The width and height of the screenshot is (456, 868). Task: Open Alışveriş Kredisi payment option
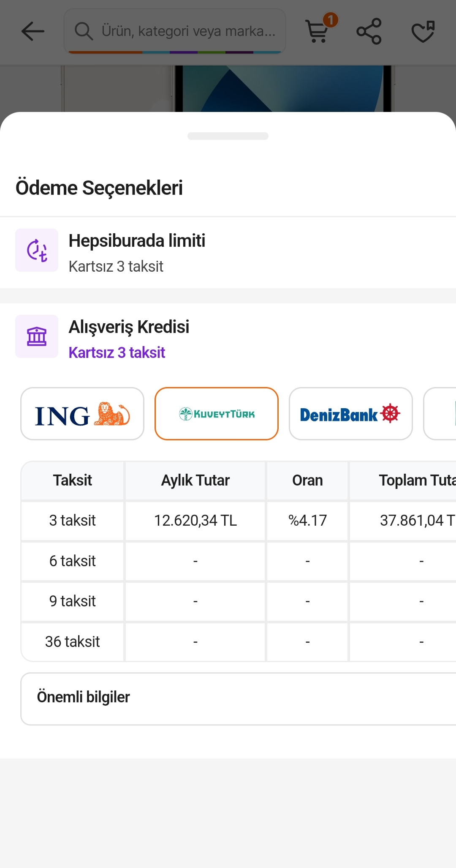point(129,327)
